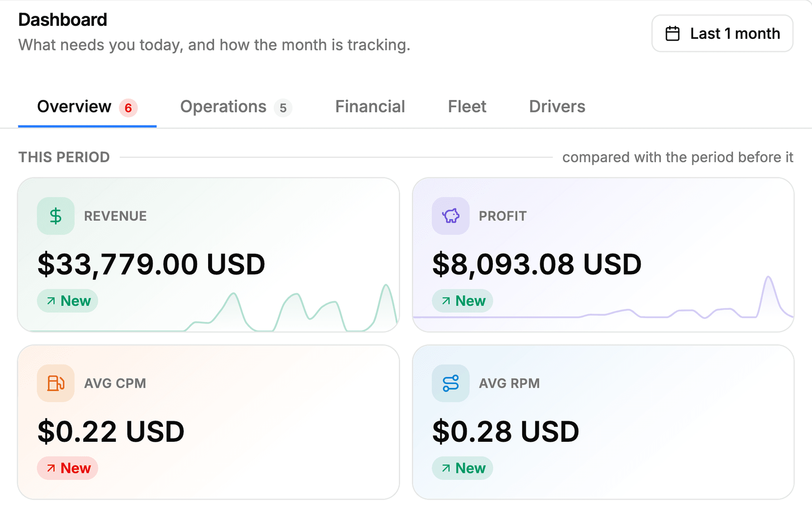Click the THIS PERIOD section heading

(64, 157)
